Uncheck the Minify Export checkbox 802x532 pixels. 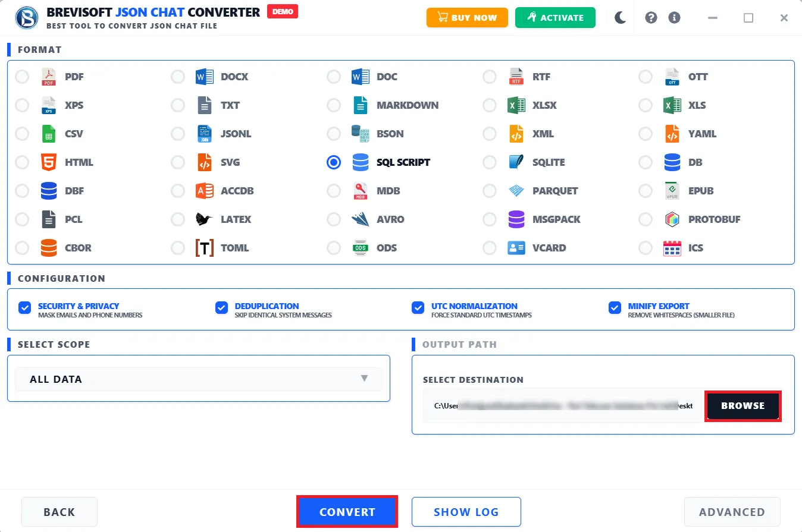pos(615,307)
